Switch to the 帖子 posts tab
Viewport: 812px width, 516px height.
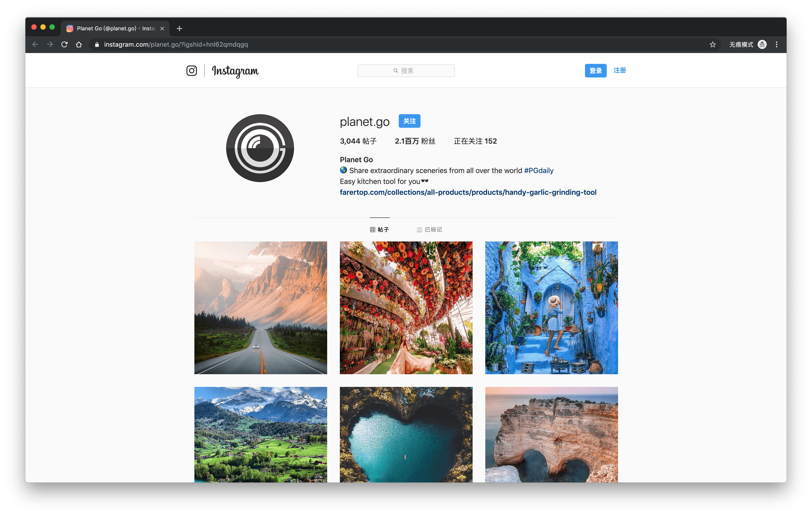(x=379, y=229)
